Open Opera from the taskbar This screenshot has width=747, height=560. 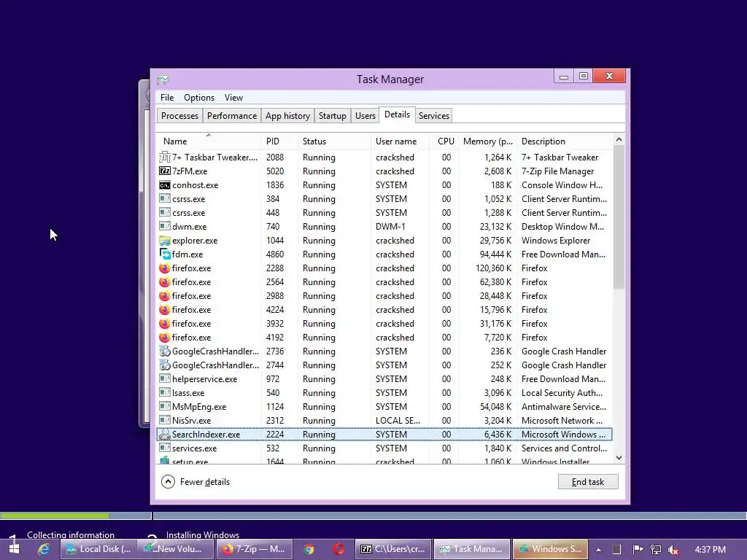(x=338, y=549)
